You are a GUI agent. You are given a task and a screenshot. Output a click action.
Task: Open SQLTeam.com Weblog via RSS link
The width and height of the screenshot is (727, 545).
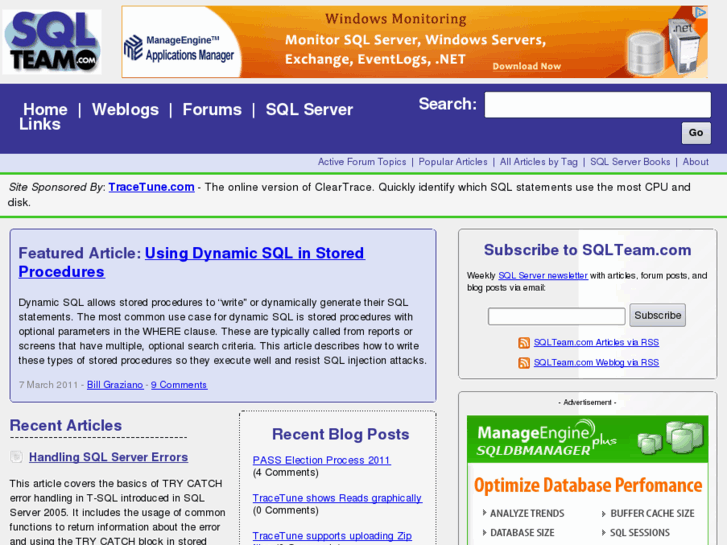coord(596,363)
